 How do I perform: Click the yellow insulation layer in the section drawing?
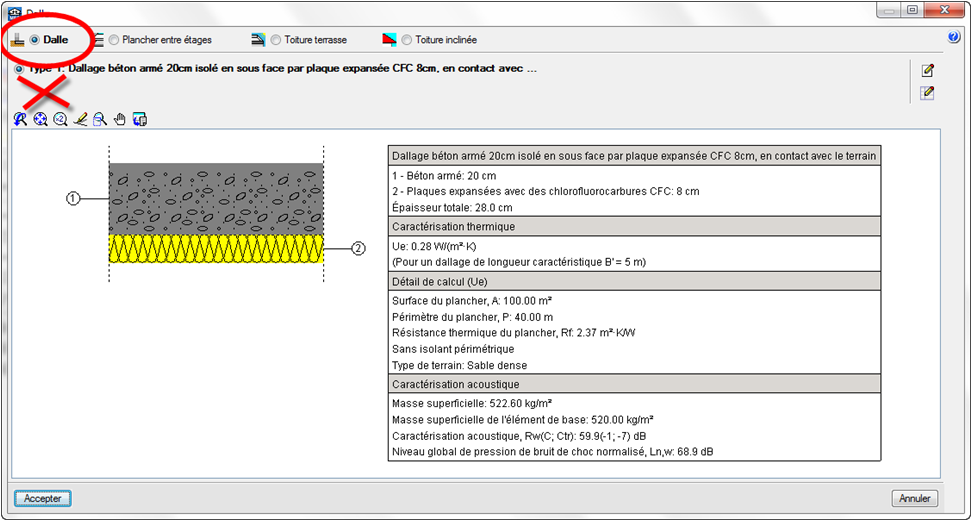[216, 249]
